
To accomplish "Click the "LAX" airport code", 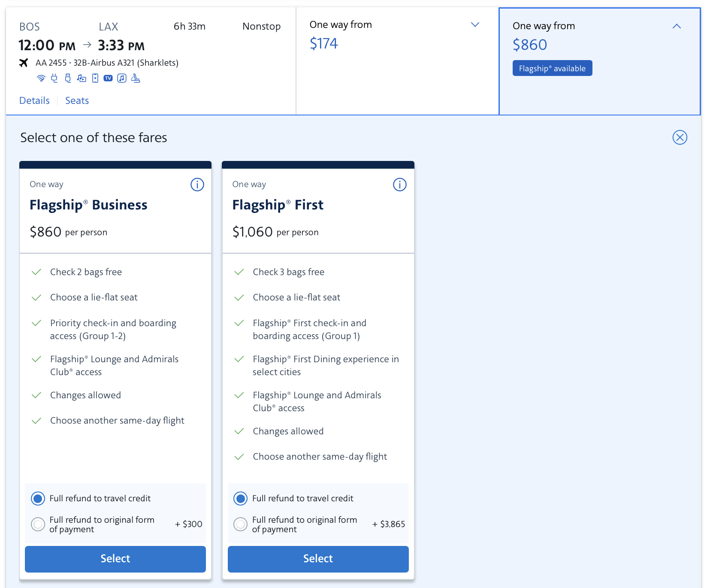I will [109, 27].
